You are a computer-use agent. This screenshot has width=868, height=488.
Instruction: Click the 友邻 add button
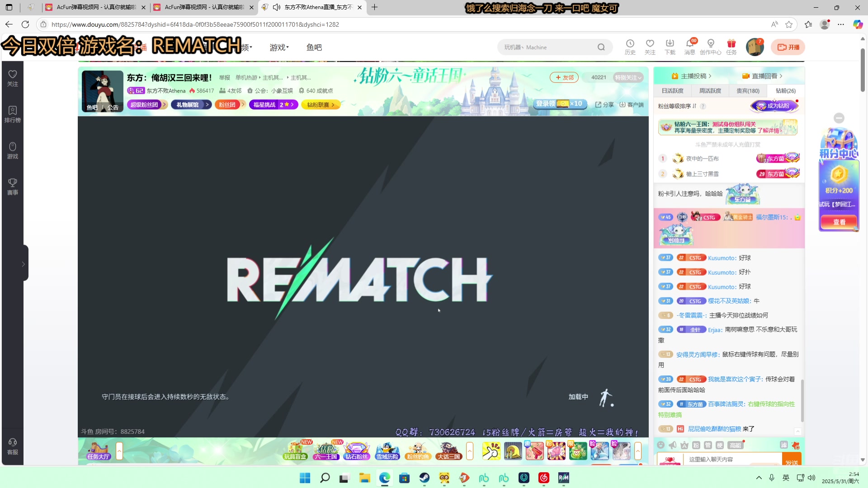pyautogui.click(x=564, y=77)
